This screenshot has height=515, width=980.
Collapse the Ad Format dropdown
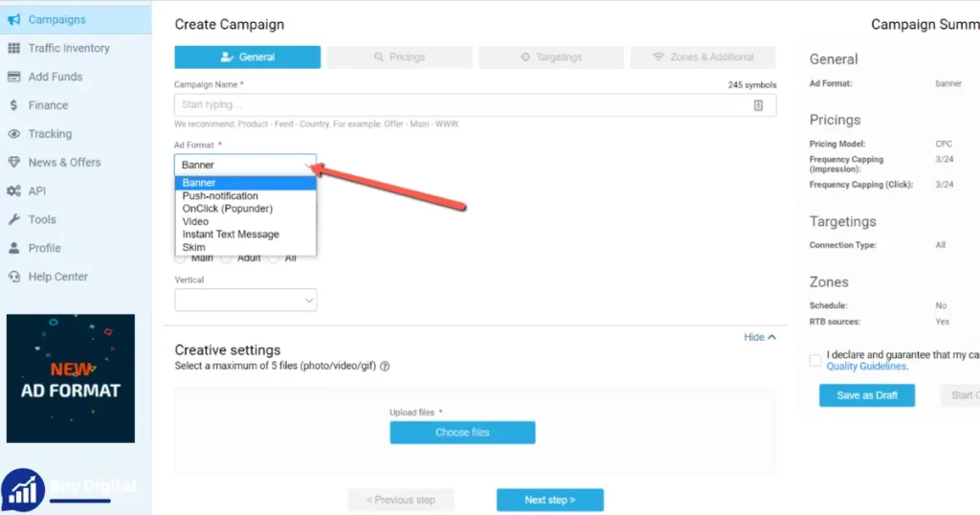click(245, 165)
